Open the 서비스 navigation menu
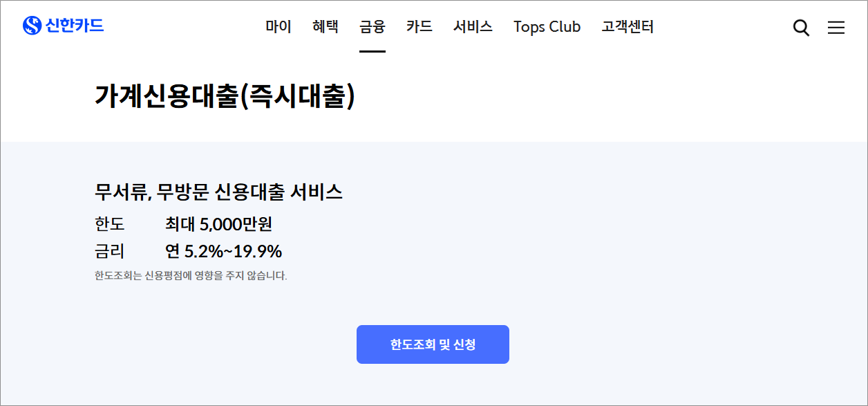Viewport: 868px width, 406px height. (472, 26)
